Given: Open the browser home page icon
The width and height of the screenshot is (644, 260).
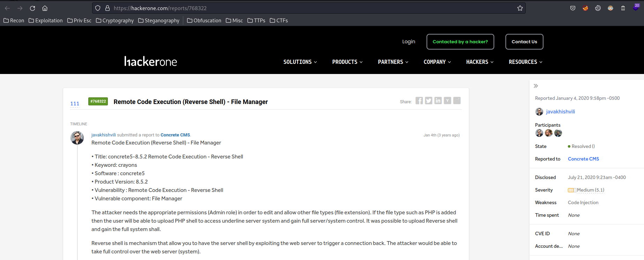Looking at the screenshot, I should pyautogui.click(x=45, y=8).
